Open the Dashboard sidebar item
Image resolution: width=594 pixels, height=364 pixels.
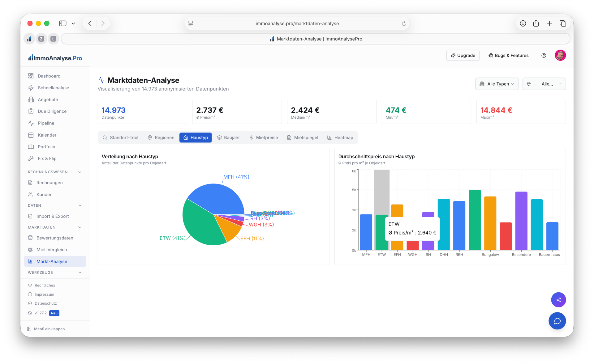coord(55,76)
